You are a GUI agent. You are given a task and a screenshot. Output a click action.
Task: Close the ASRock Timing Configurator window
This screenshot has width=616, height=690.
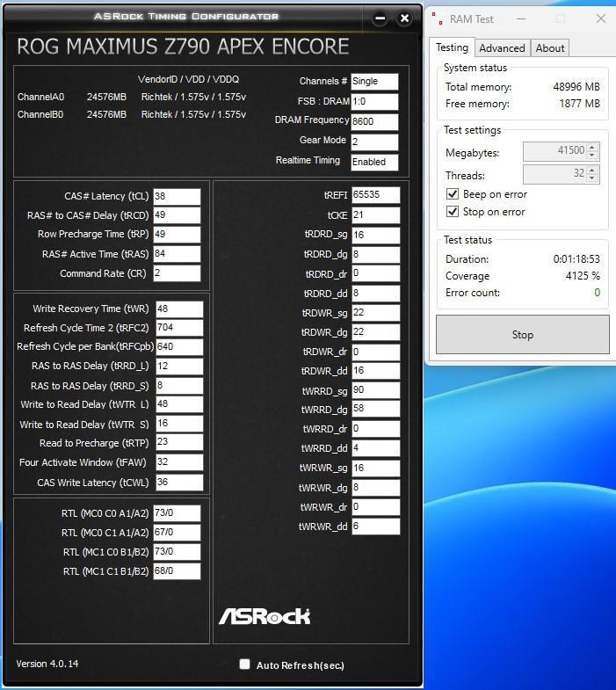coord(404,18)
